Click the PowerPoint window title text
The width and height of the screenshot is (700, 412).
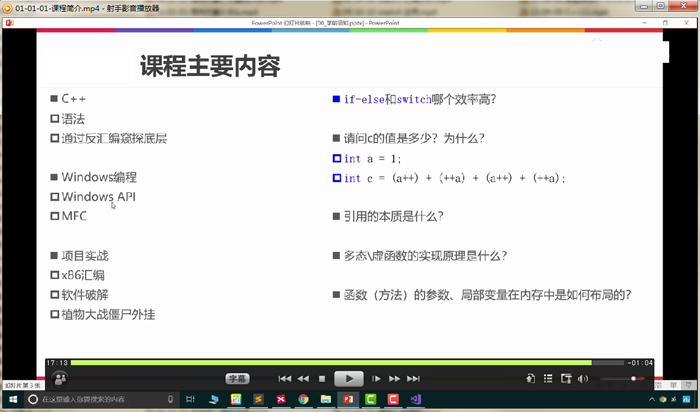point(325,23)
